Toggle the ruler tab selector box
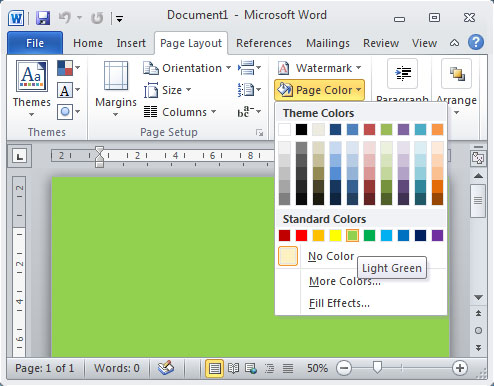Viewport: 494px width, 386px height. coord(20,156)
